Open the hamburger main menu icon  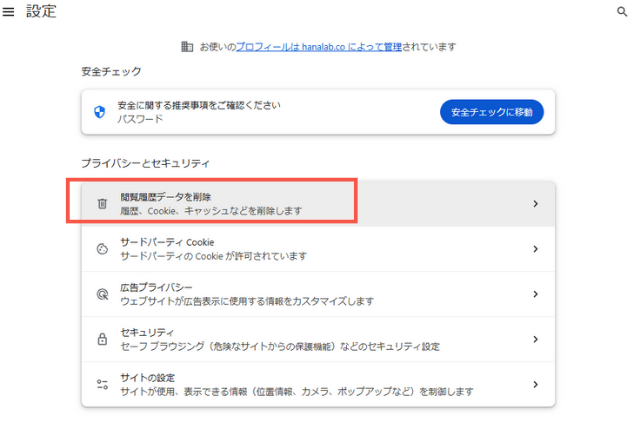9,12
